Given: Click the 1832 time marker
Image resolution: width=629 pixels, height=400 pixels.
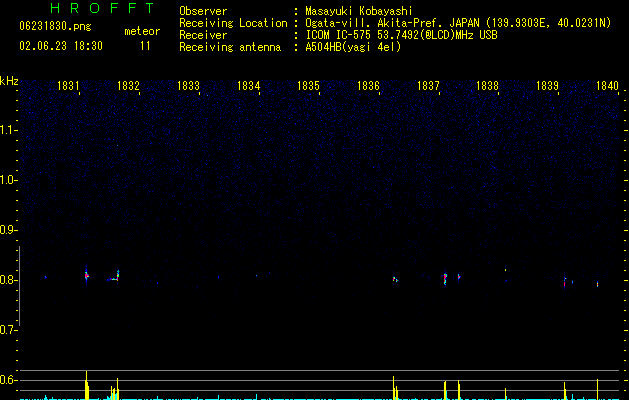Looking at the screenshot, I should pos(128,86).
